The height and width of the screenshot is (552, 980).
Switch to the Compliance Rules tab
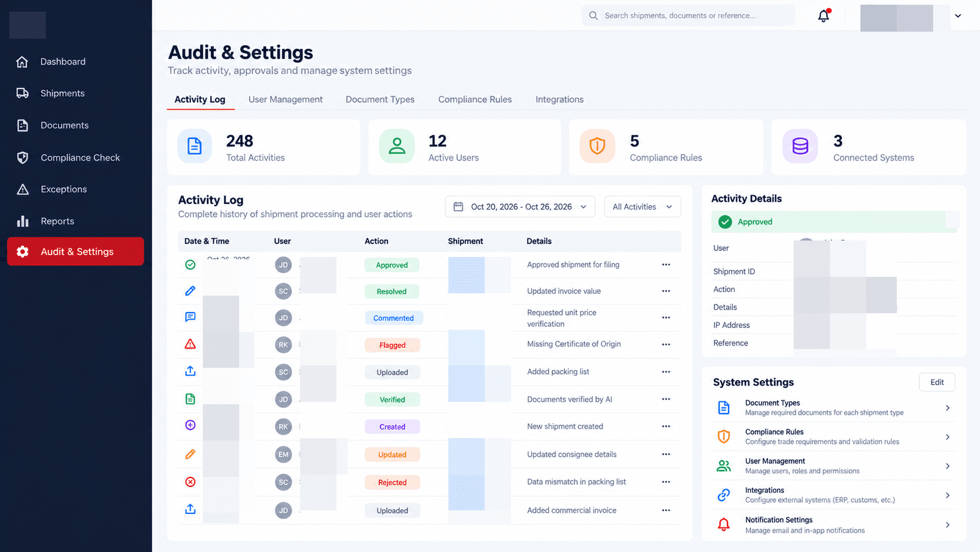tap(475, 99)
